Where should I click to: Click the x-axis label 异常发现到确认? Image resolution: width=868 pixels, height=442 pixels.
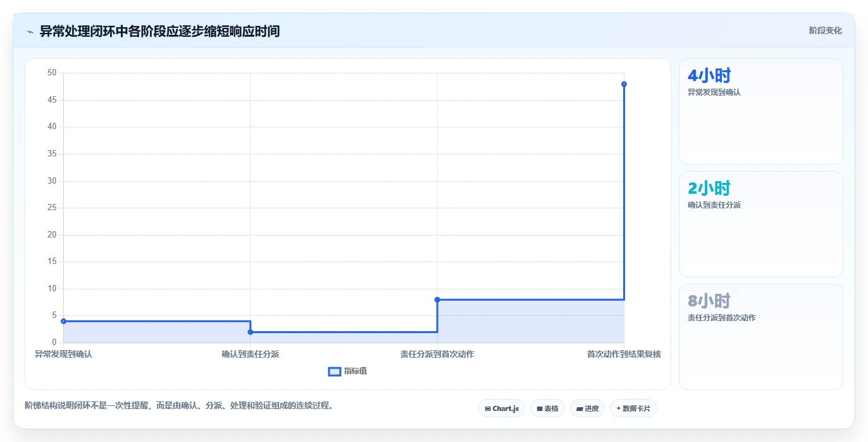[63, 354]
